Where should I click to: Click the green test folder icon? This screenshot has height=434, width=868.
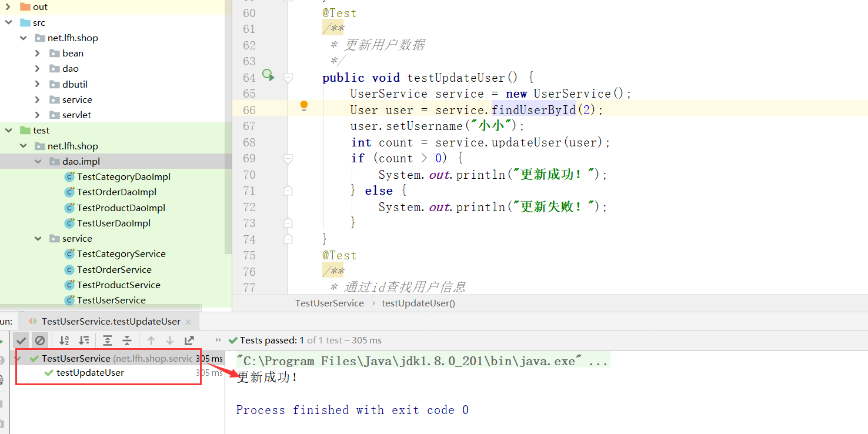pyautogui.click(x=25, y=130)
